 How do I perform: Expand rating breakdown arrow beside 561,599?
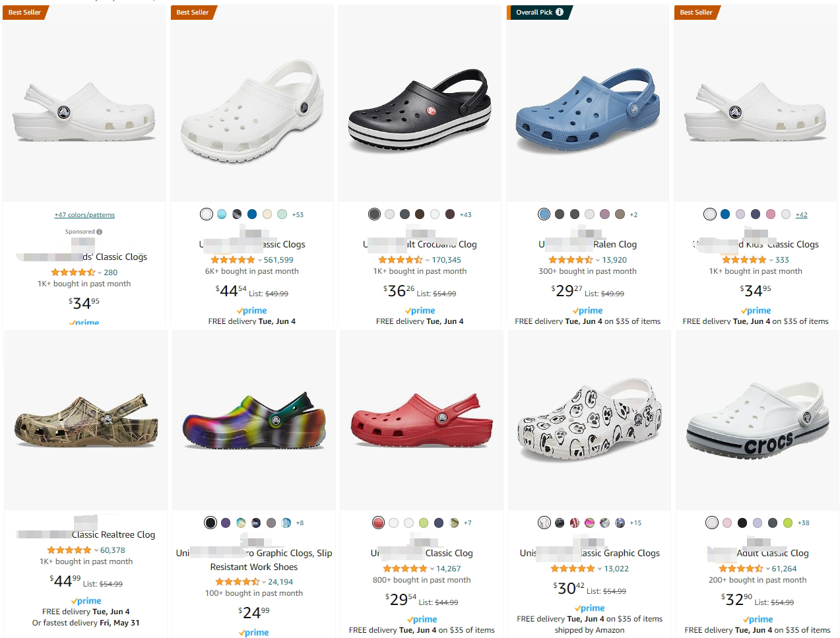coord(259,260)
